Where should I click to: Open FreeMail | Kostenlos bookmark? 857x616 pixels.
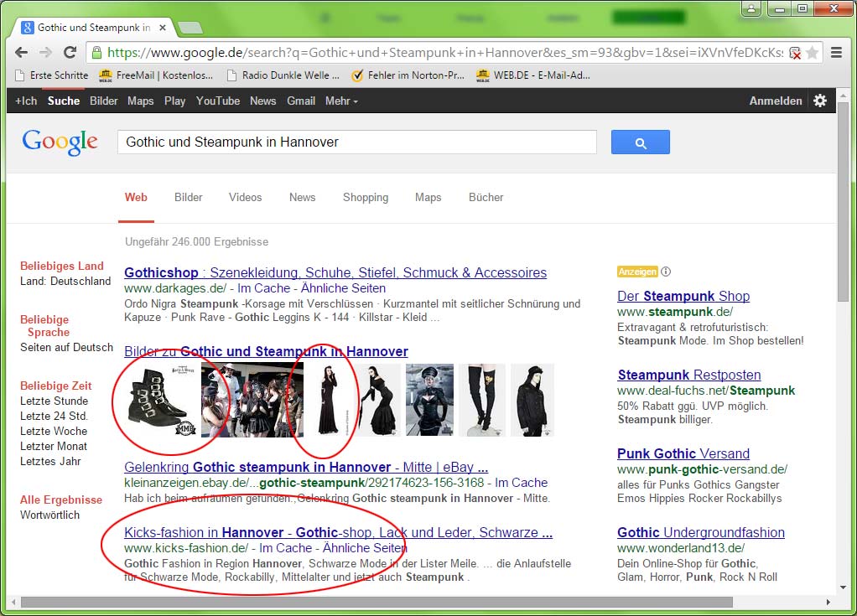point(156,75)
